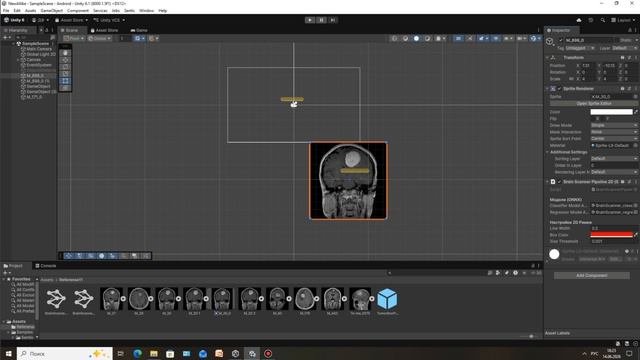Select the Rect tool in Scene toolbar
The height and width of the screenshot is (360, 640).
click(65, 81)
